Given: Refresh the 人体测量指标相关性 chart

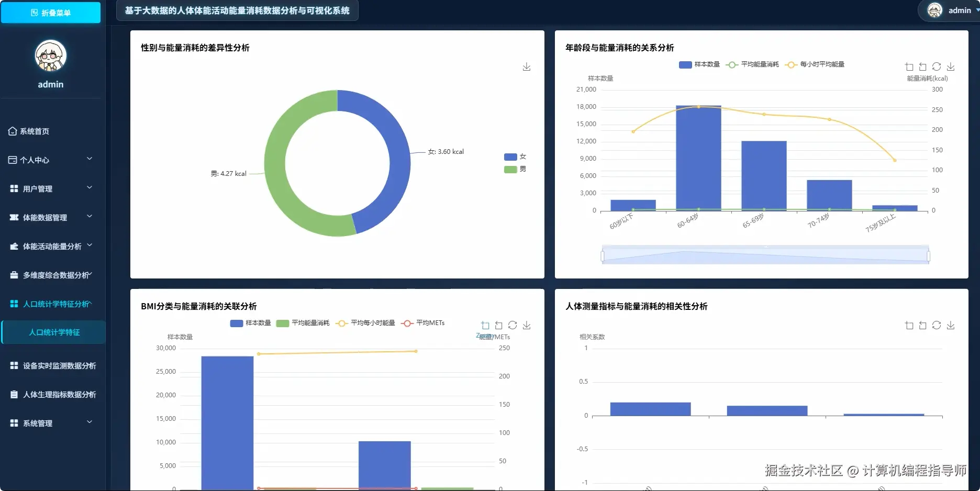Looking at the screenshot, I should coord(937,325).
